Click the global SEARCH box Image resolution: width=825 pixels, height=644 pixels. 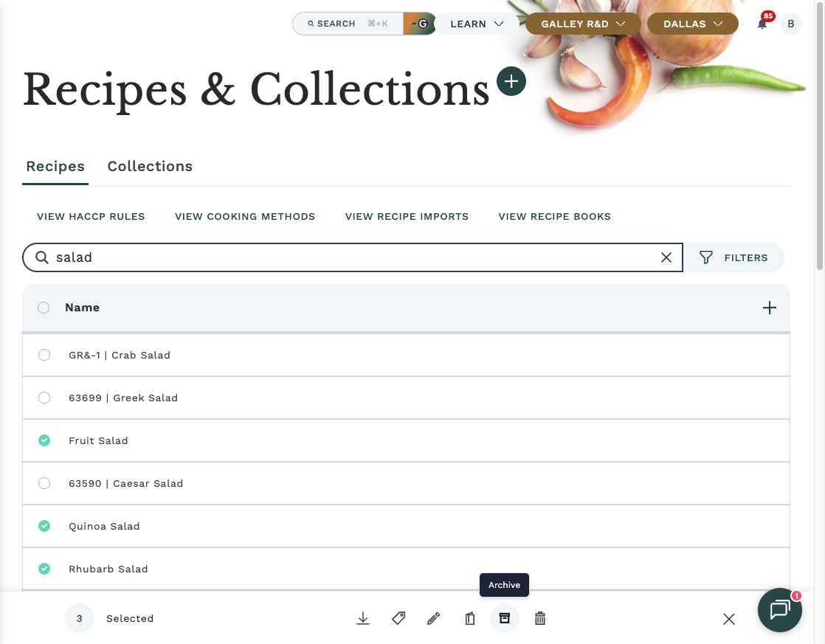[x=348, y=24]
